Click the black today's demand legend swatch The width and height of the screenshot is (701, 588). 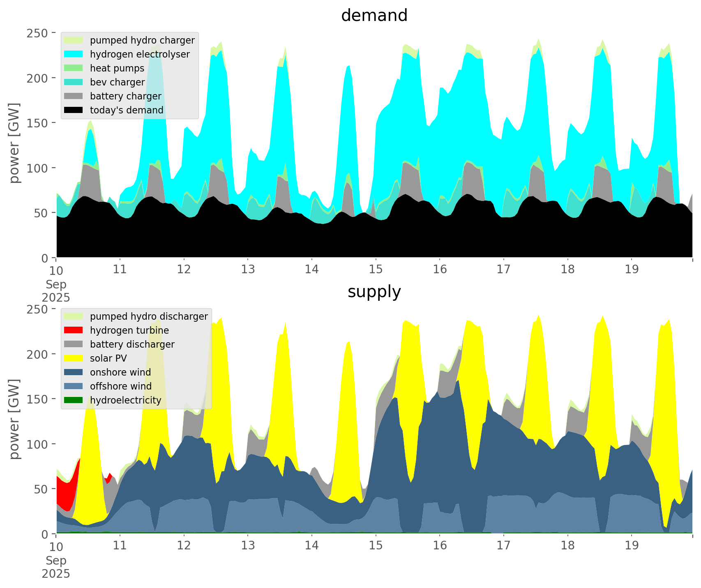click(74, 110)
